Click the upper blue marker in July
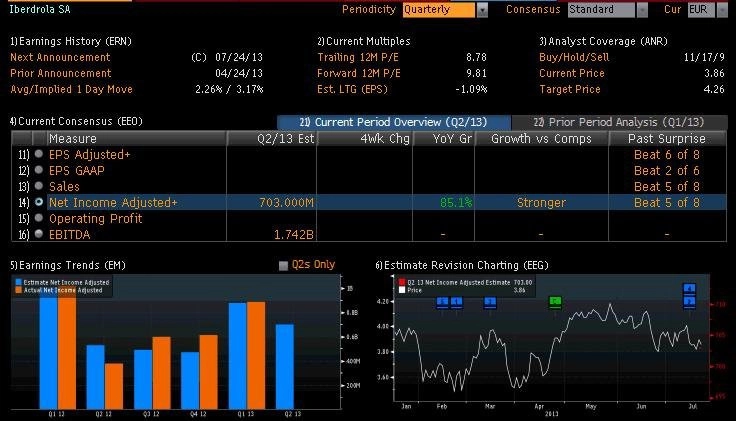 tap(689, 289)
